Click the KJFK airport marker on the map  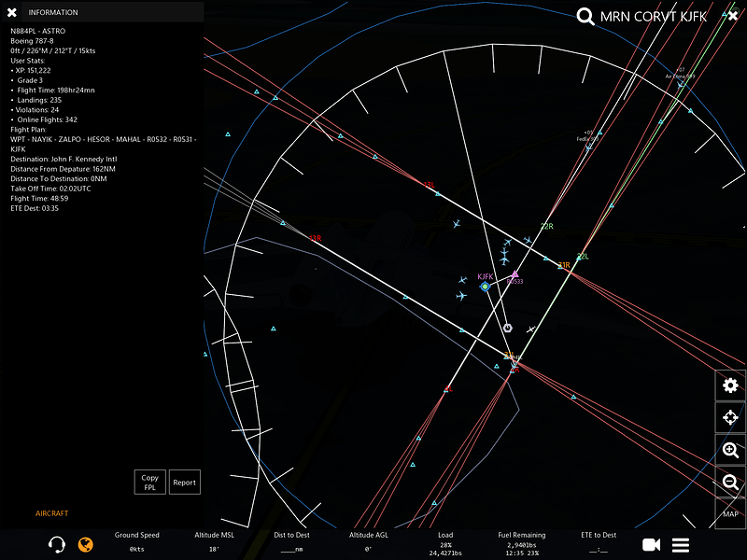485,287
